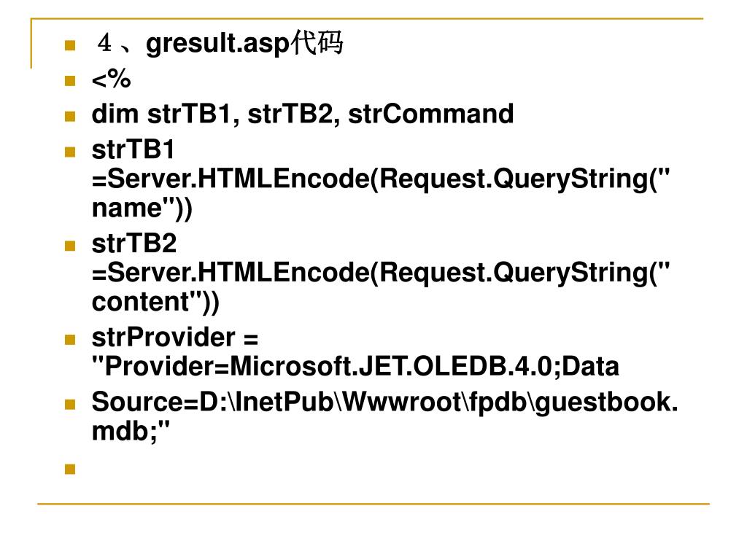Select bullet next to strProvider line

(70, 340)
